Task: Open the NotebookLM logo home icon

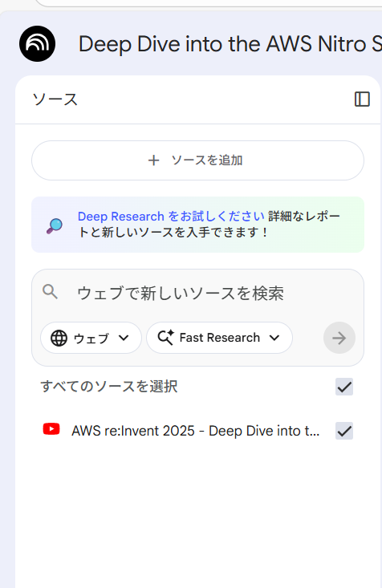Action: (37, 44)
